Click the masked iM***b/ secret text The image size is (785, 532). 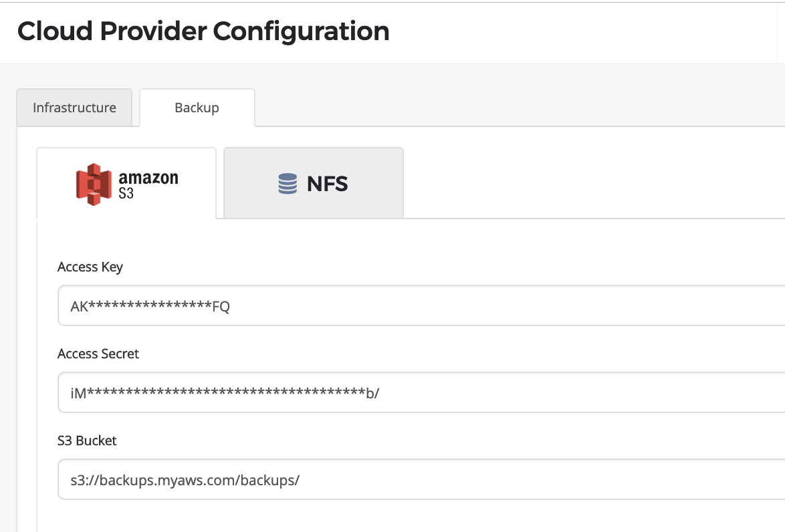[x=225, y=393]
